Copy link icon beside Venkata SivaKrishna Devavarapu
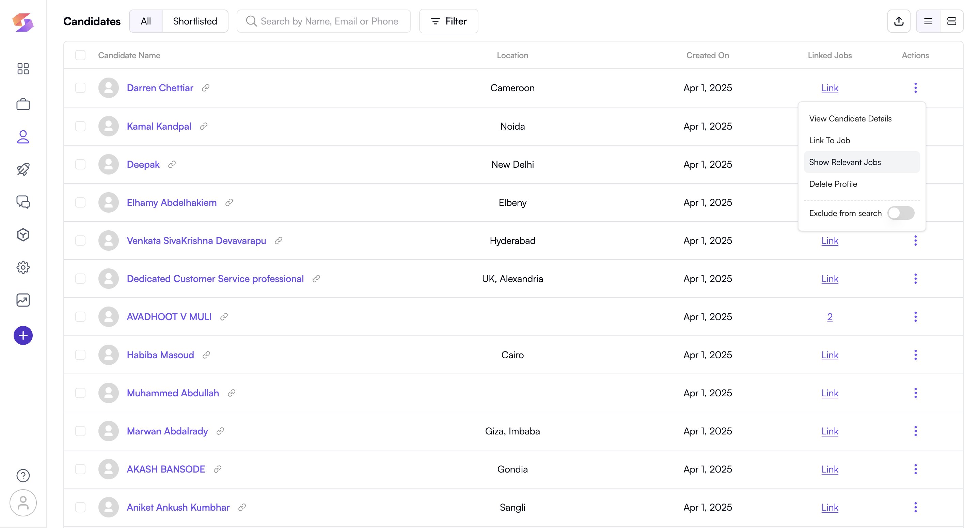Screen dimensions: 980x528 click(x=279, y=241)
